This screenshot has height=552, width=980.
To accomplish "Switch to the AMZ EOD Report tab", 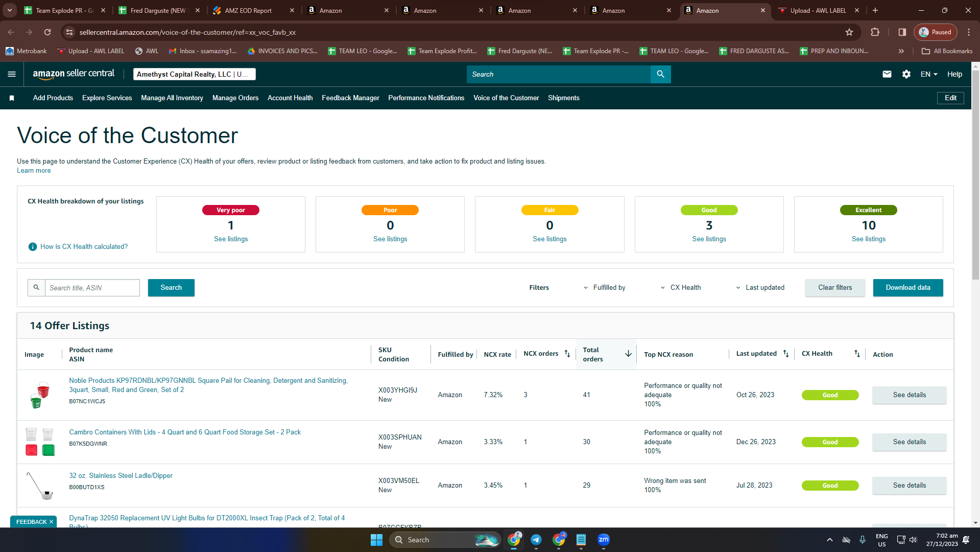I will coord(254,10).
